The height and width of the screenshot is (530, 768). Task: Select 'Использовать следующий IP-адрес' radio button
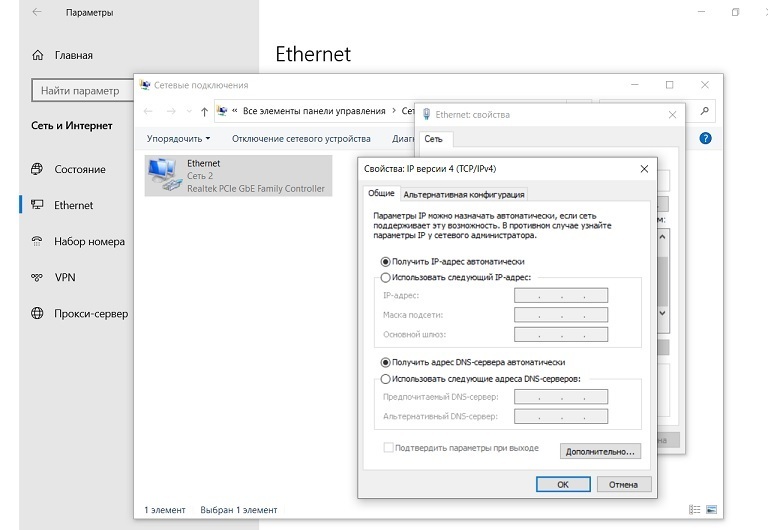[x=386, y=277]
